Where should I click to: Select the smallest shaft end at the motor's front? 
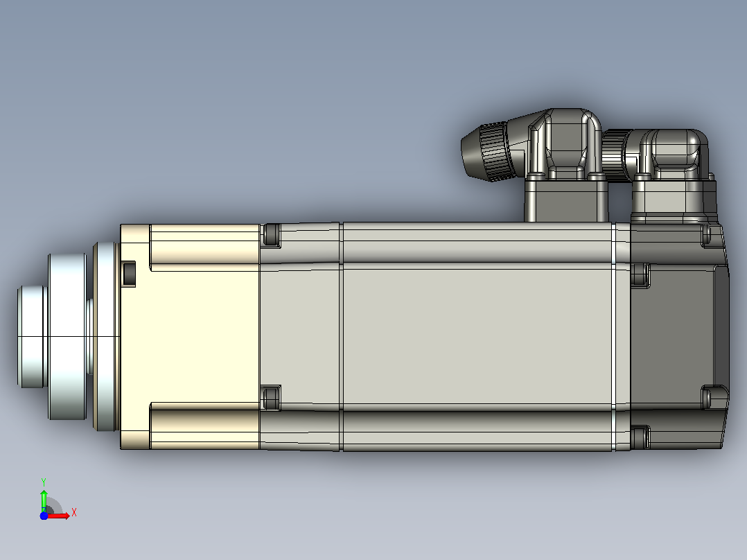pyautogui.click(x=32, y=336)
